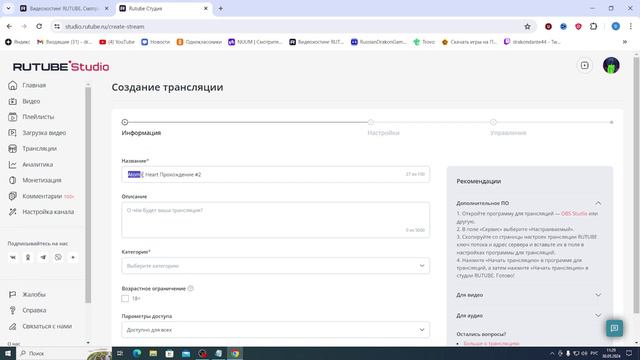
Task: Open the Категория dropdown
Action: pyautogui.click(x=276, y=266)
